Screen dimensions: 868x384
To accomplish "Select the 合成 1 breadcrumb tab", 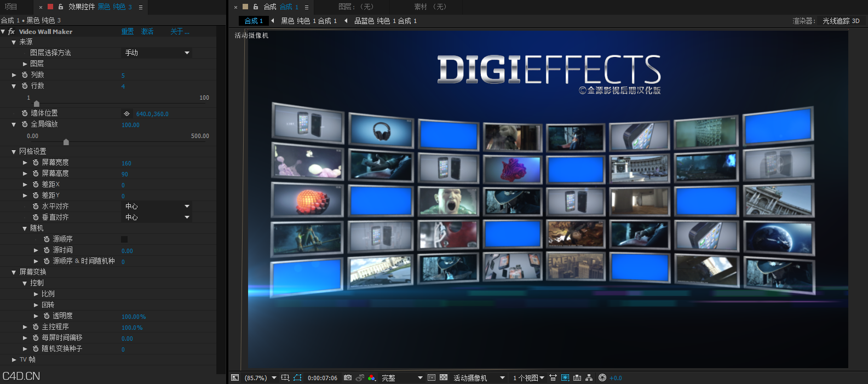I will pyautogui.click(x=254, y=21).
